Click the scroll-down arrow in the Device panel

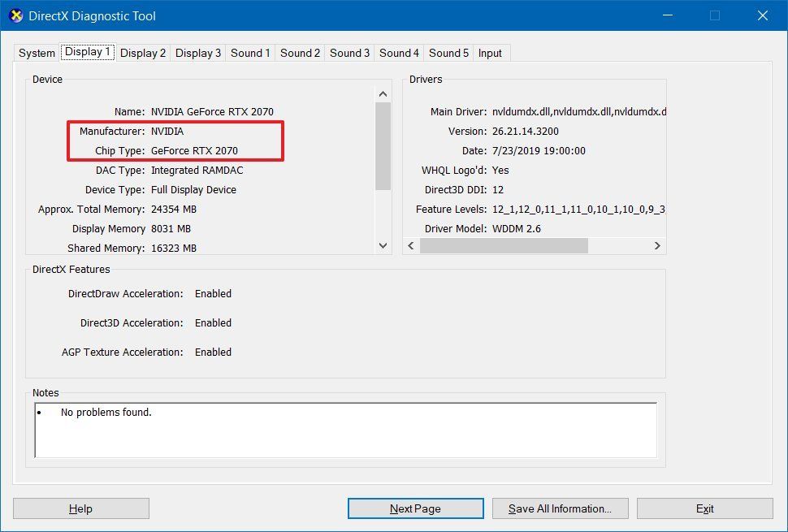point(383,245)
